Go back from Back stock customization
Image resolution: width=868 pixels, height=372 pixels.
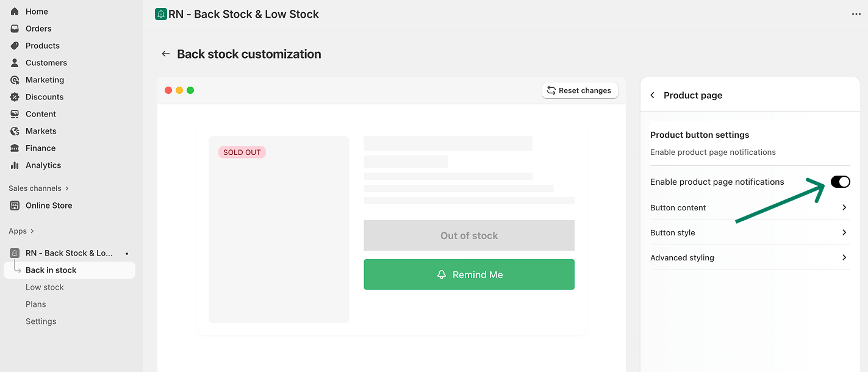tap(165, 54)
